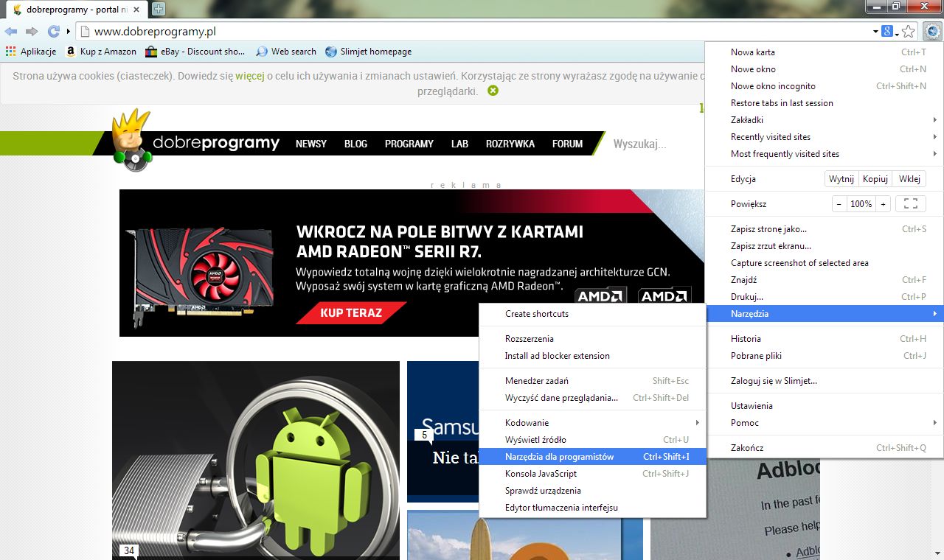The image size is (944, 560).
Task: Follow the 'więcej' cookie link
Action: point(250,76)
